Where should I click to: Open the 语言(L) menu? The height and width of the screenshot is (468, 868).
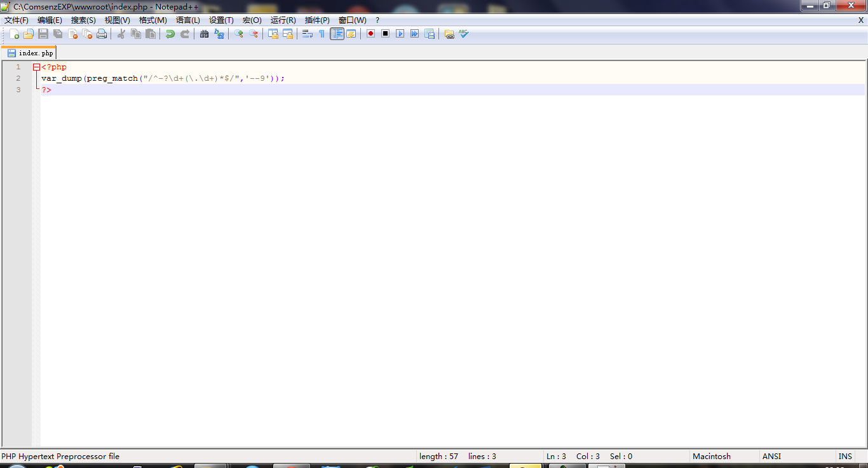click(187, 20)
